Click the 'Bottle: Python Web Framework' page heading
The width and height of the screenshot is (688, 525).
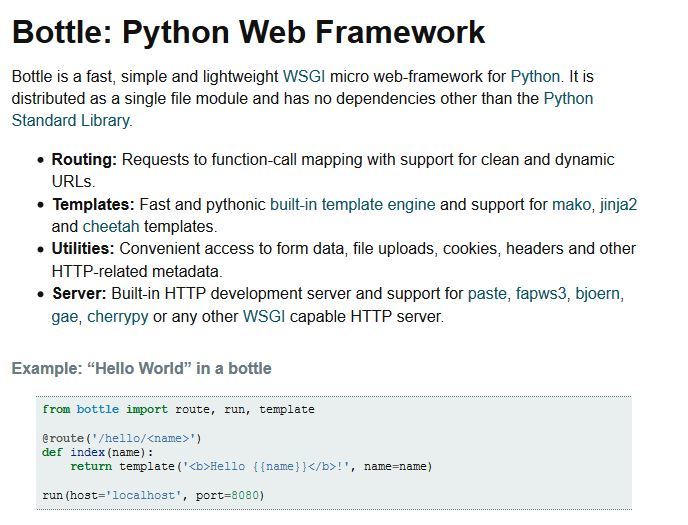tap(248, 31)
